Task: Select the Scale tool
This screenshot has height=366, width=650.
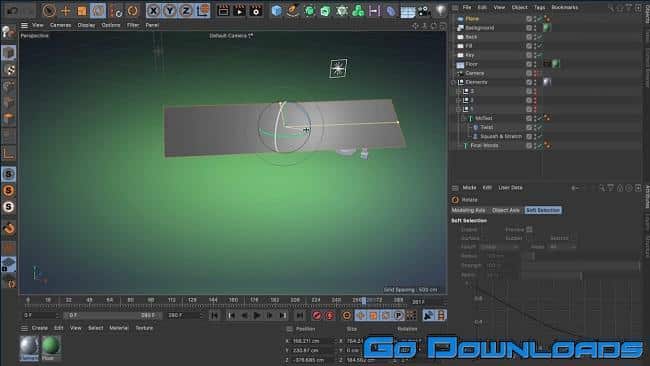Action: pos(82,10)
